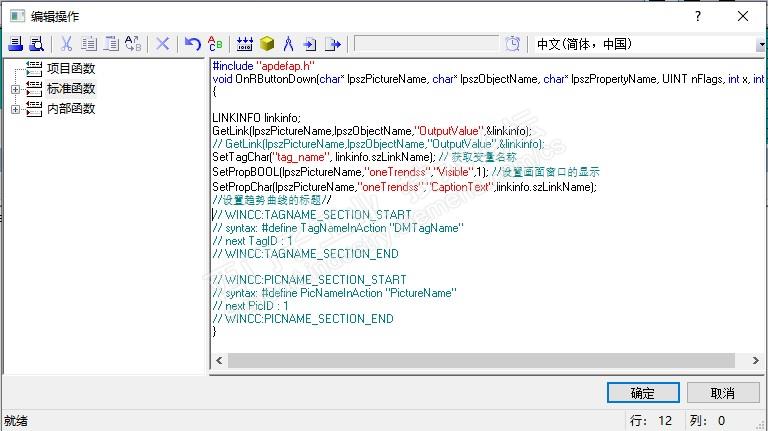
Task: Open object selection via compass icon
Action: 288,44
